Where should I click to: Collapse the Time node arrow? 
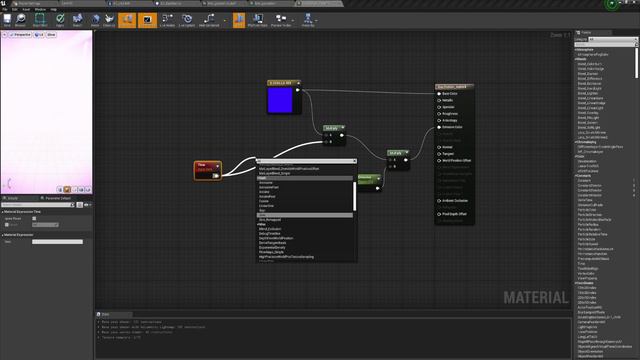tap(217, 166)
